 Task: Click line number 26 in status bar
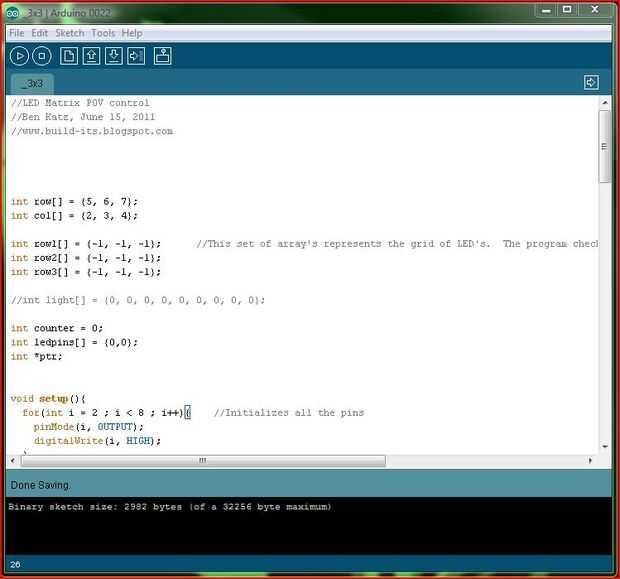15,565
